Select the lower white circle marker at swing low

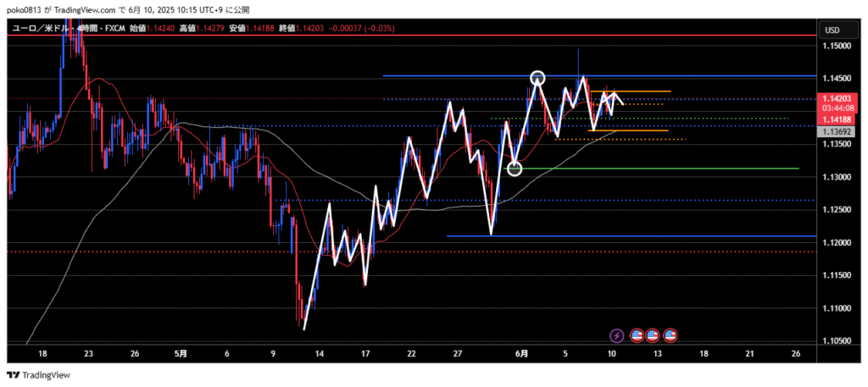click(515, 169)
